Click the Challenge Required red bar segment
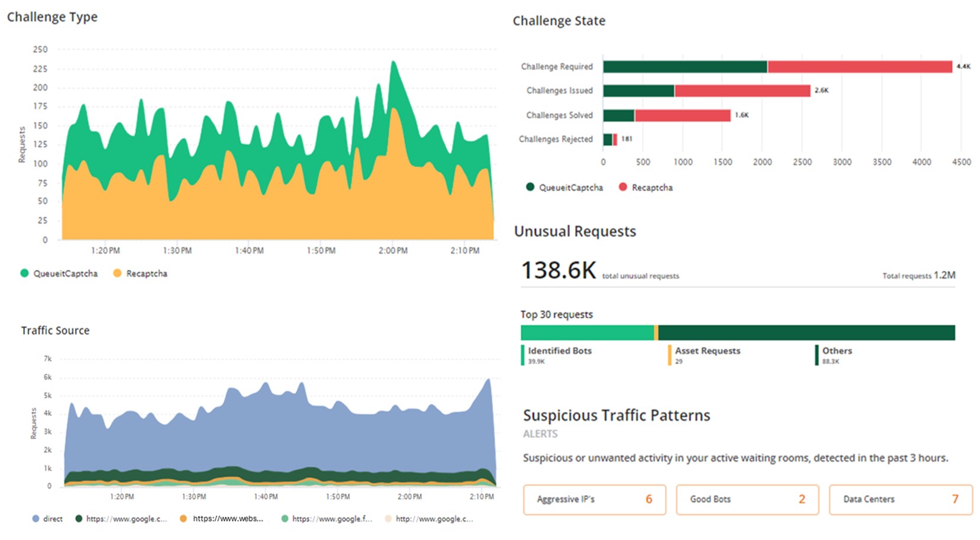The height and width of the screenshot is (540, 980). pos(860,66)
